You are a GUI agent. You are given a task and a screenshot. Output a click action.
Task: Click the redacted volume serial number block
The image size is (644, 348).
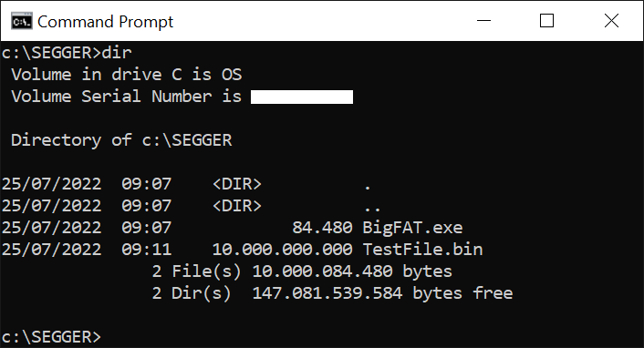(302, 97)
